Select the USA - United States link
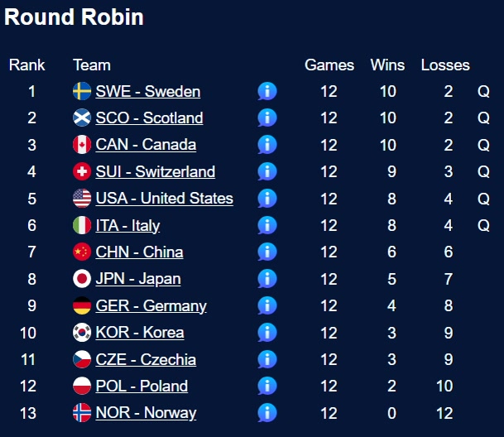The height and width of the screenshot is (437, 504). (x=165, y=199)
